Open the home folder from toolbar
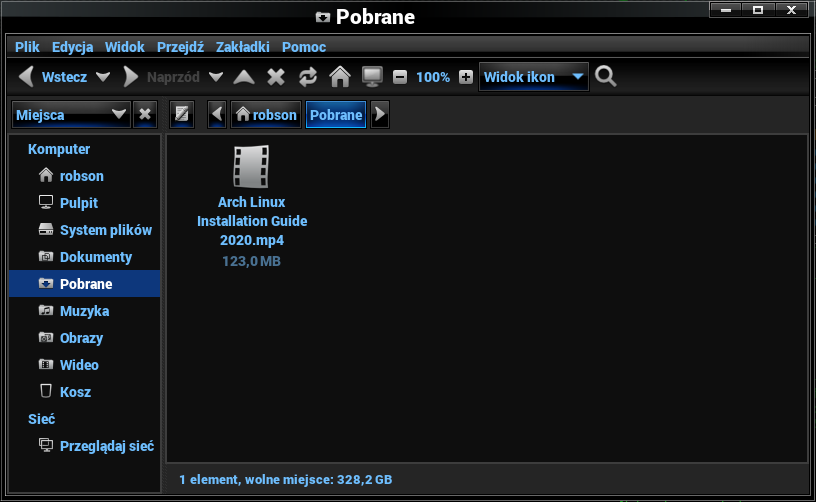The height and width of the screenshot is (502, 816). click(340, 77)
